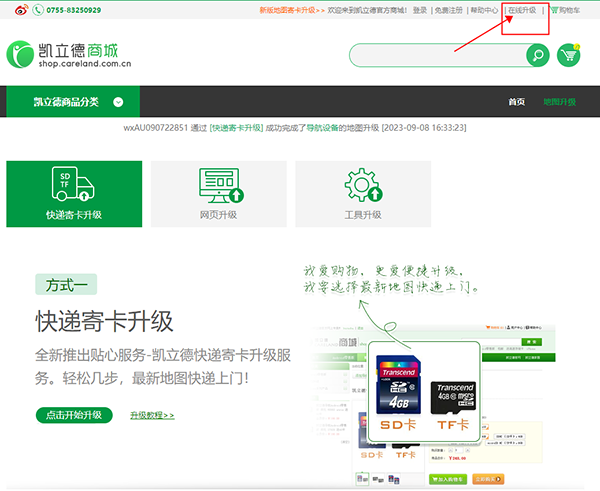Click the Weibo icon in top bar

[10, 10]
